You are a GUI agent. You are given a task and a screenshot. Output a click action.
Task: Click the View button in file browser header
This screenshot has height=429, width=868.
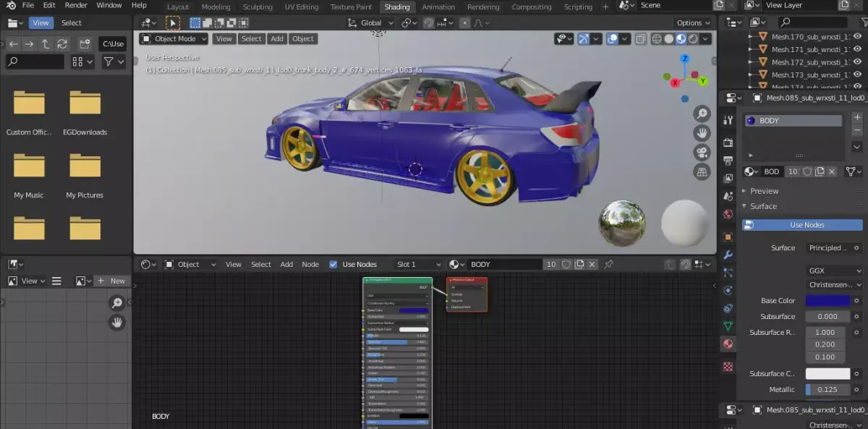41,23
